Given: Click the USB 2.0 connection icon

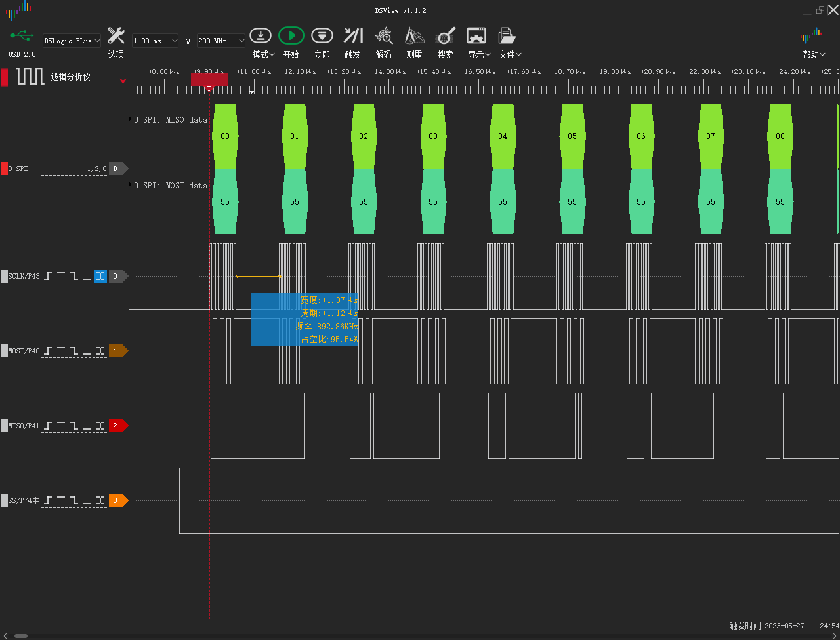Looking at the screenshot, I should (x=22, y=36).
